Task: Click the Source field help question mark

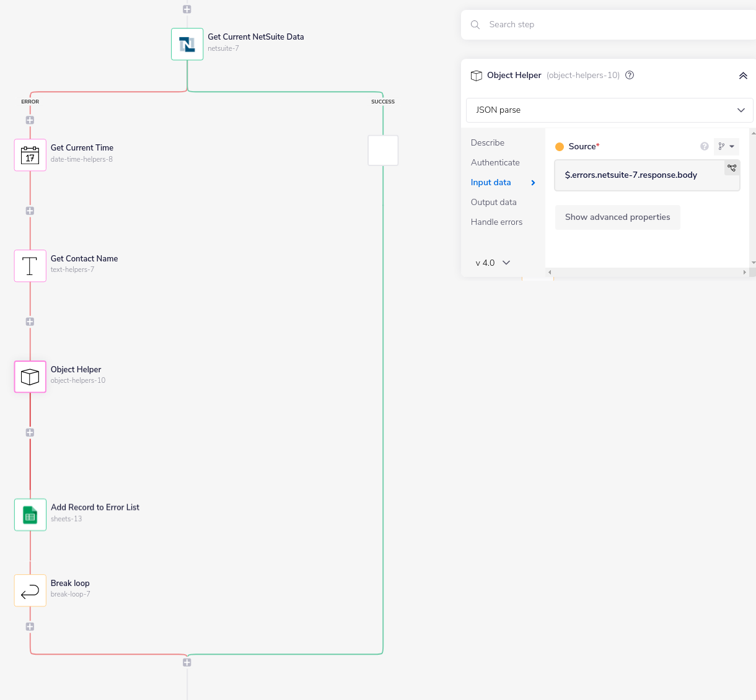Action: pos(704,147)
